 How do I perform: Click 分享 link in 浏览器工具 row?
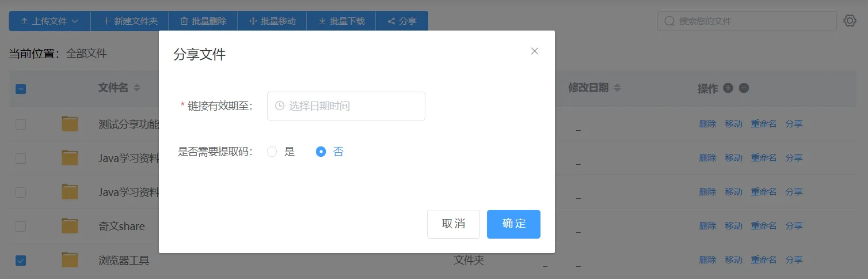(x=794, y=261)
